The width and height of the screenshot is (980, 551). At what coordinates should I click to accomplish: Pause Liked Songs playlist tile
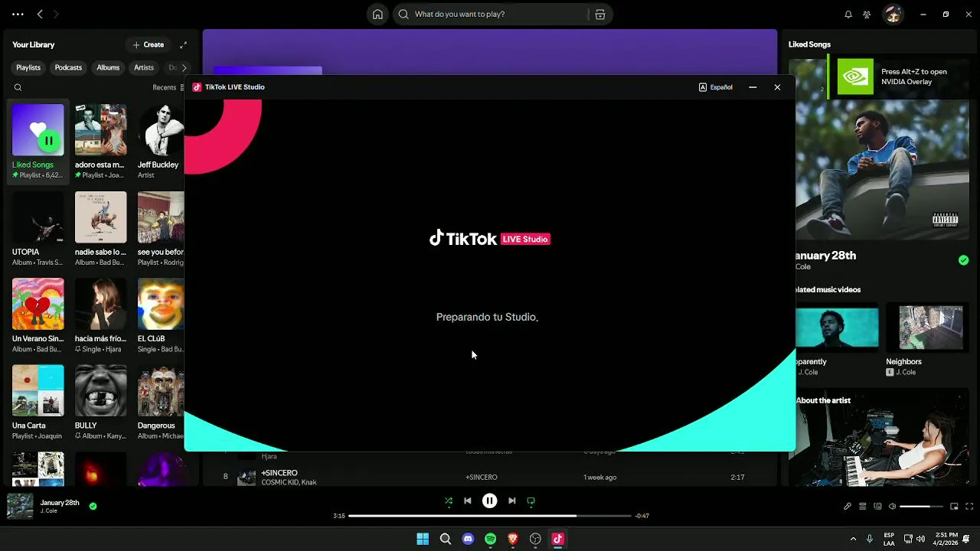(49, 141)
